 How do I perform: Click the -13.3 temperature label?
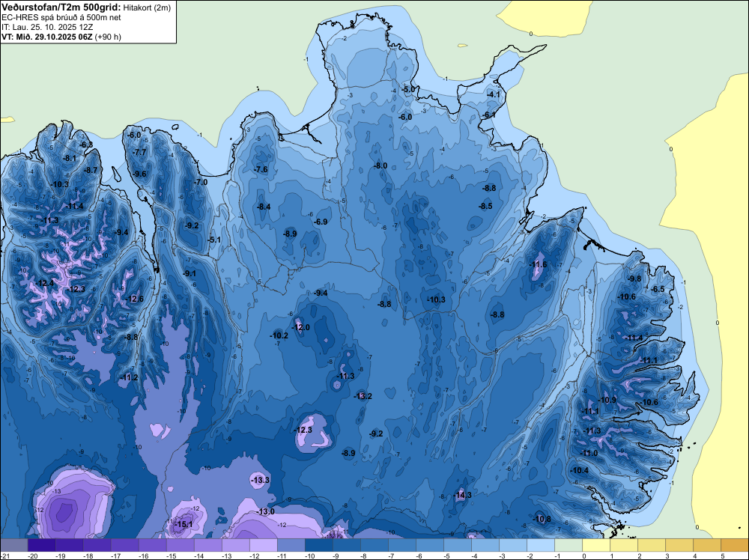(x=261, y=480)
